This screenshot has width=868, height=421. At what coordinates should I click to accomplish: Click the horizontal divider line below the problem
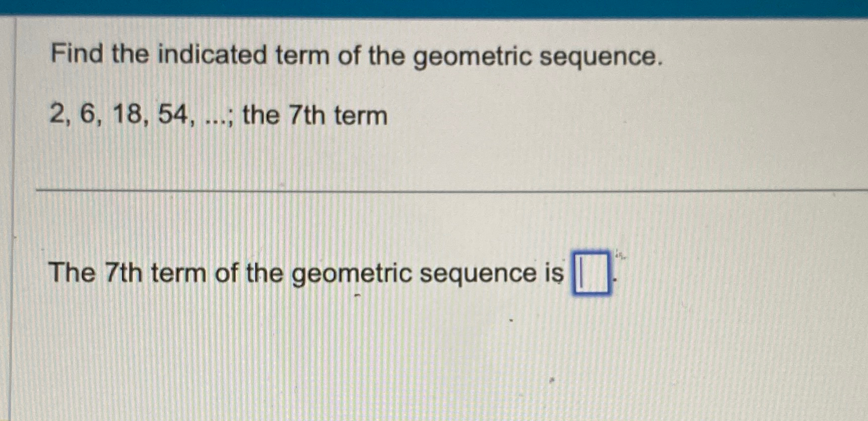point(452,191)
